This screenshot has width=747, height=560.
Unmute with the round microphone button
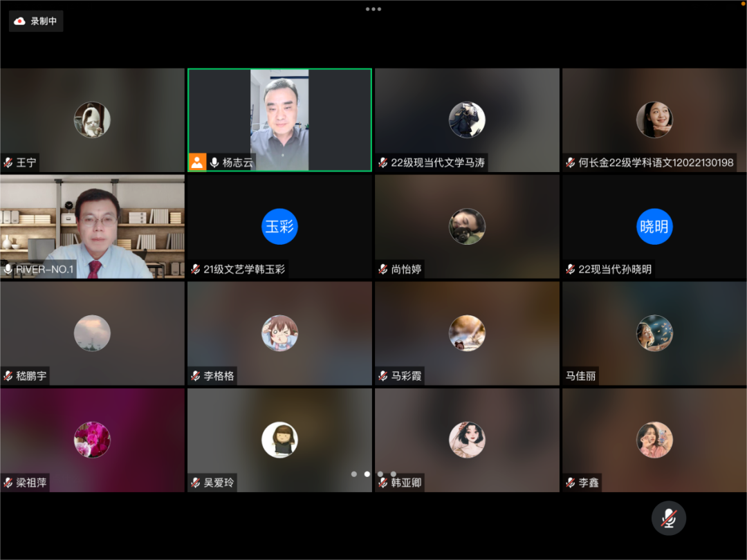coord(668,518)
